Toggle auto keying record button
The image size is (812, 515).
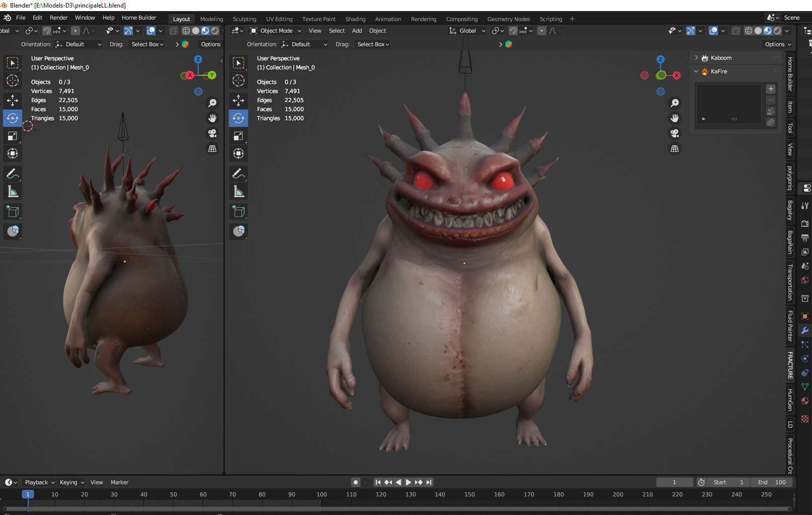pos(356,482)
